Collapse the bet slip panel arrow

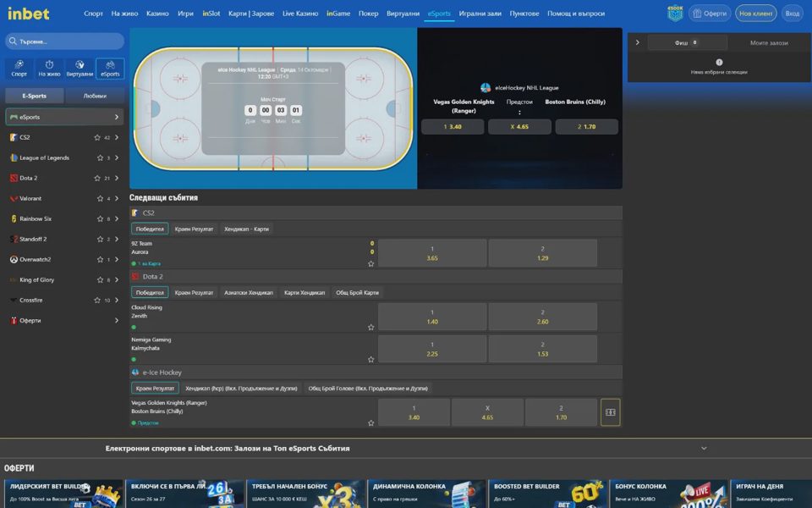(638, 42)
